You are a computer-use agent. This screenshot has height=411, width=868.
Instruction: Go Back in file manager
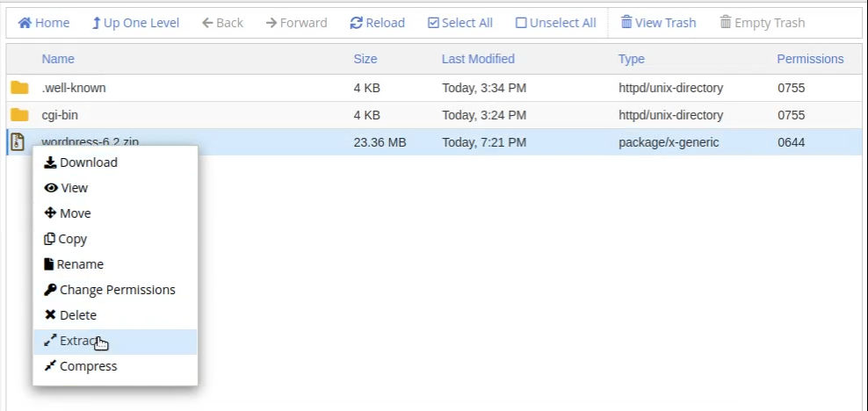pos(222,23)
